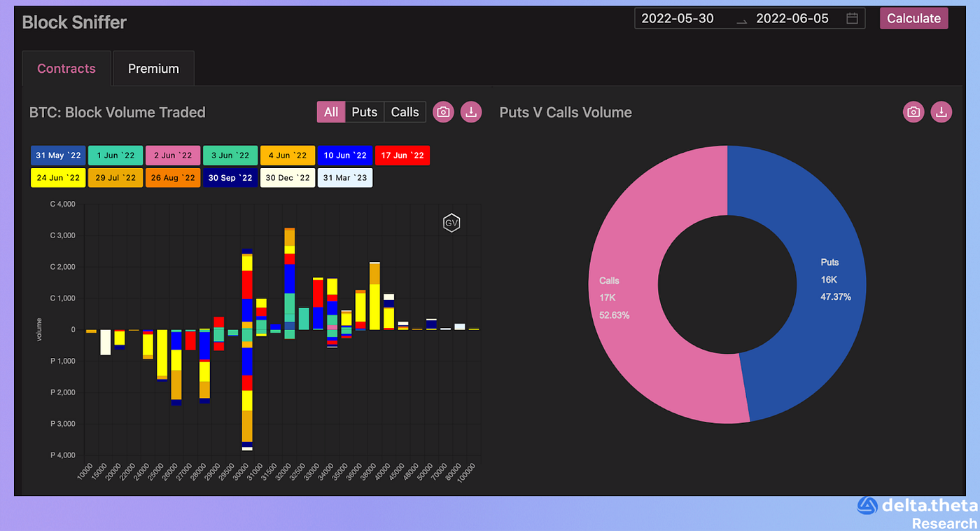980x531 pixels.
Task: Switch to the Contracts tab
Action: [x=66, y=69]
